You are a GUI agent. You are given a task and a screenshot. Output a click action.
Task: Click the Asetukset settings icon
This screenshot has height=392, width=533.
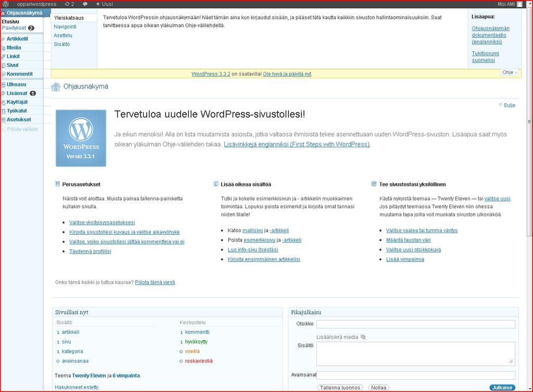pyautogui.click(x=3, y=120)
